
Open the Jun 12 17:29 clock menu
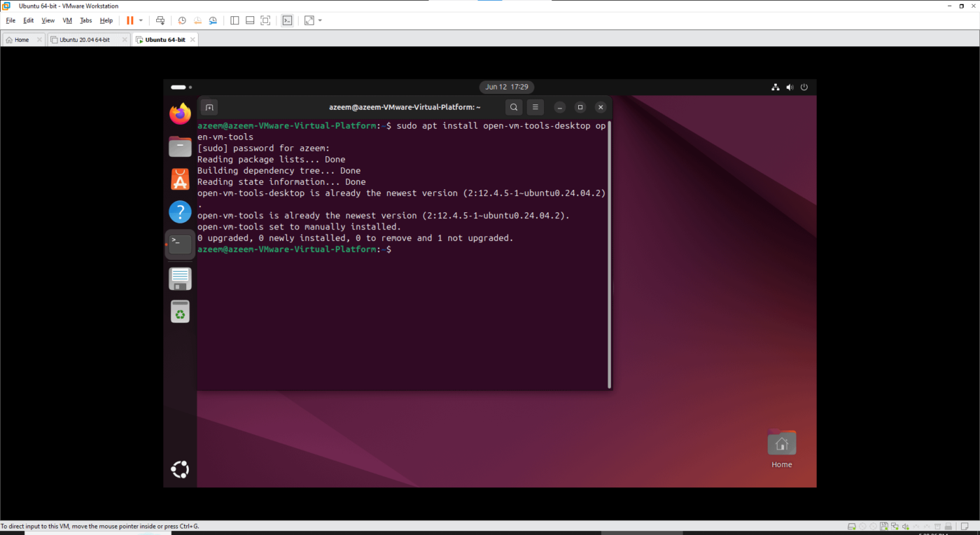[507, 87]
